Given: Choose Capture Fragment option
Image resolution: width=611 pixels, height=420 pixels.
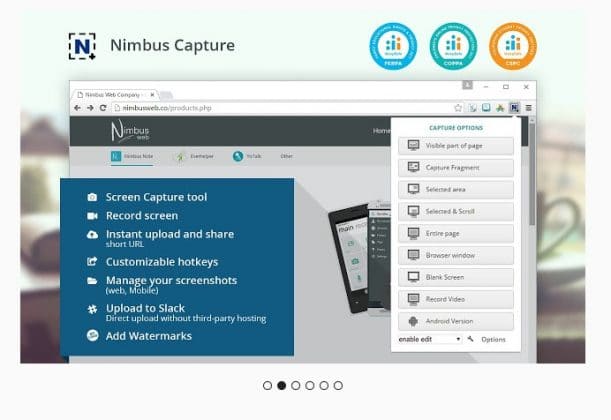Looking at the screenshot, I should pyautogui.click(x=456, y=168).
